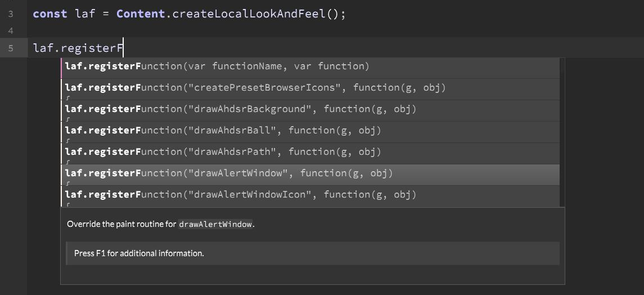This screenshot has height=295, width=644.
Task: Click the const keyword on line 3
Action: pyautogui.click(x=50, y=14)
